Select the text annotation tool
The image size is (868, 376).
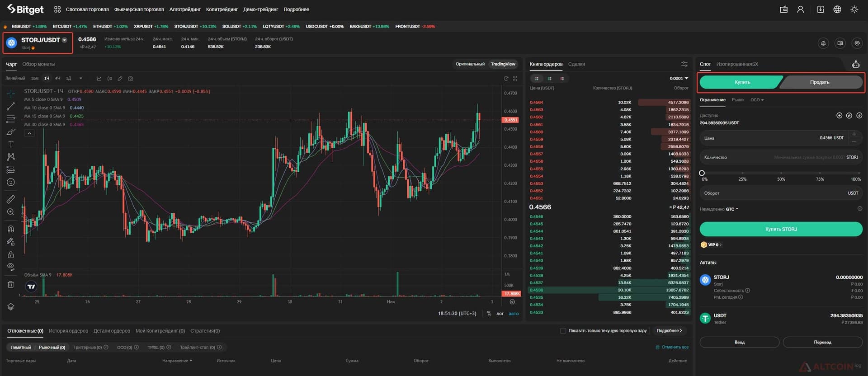point(11,144)
